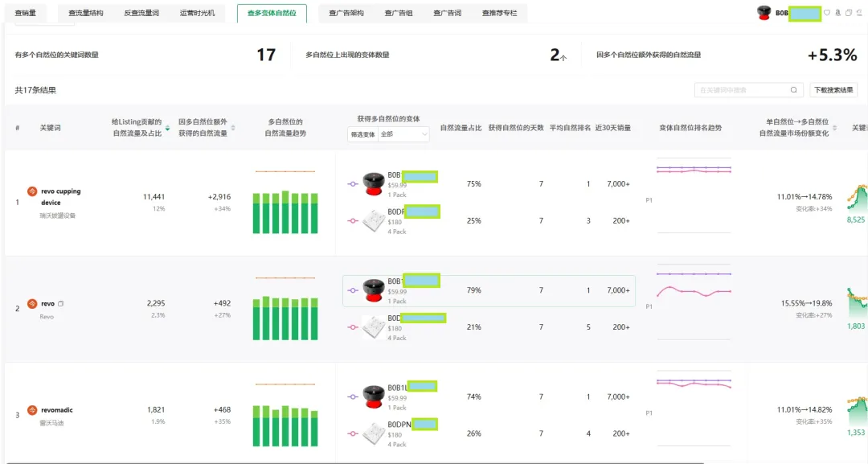Viewport: 868px width, 464px height.
Task: Click the 11,441 traffic value in row 1
Action: tap(154, 196)
